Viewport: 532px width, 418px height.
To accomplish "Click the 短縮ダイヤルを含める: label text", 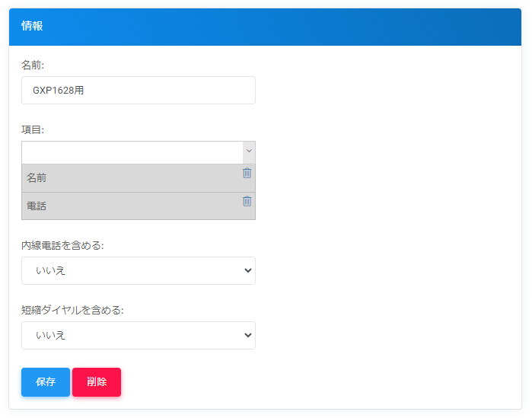I will 72,310.
